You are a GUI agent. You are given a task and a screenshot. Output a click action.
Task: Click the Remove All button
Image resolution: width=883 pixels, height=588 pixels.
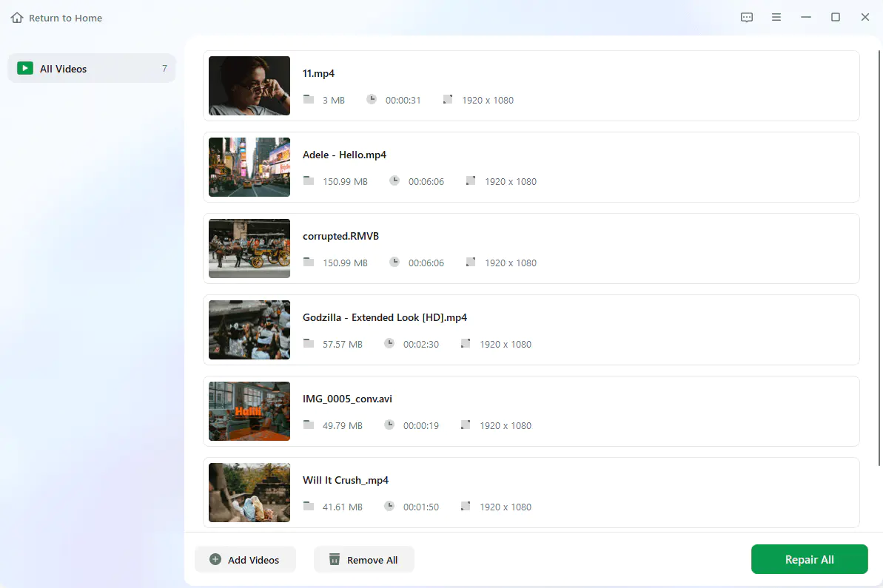click(x=363, y=560)
